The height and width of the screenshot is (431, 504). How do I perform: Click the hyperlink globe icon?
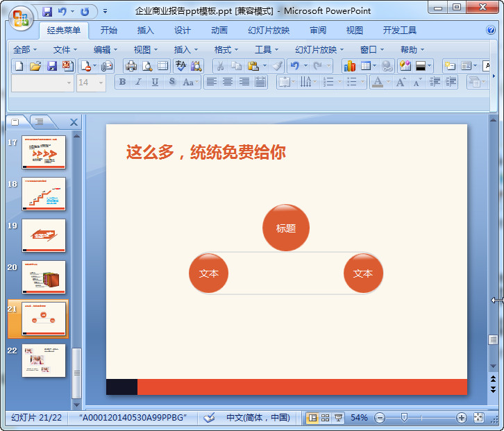(x=387, y=66)
